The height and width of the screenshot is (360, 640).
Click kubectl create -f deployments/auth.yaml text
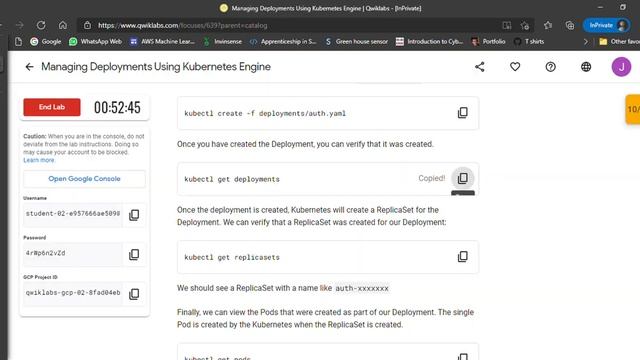tap(265, 113)
